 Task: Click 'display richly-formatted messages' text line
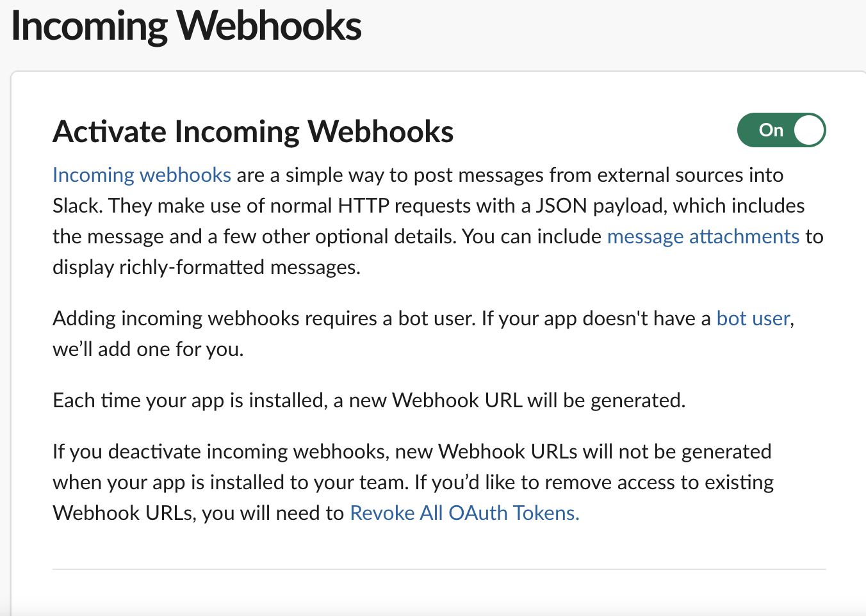click(x=206, y=267)
